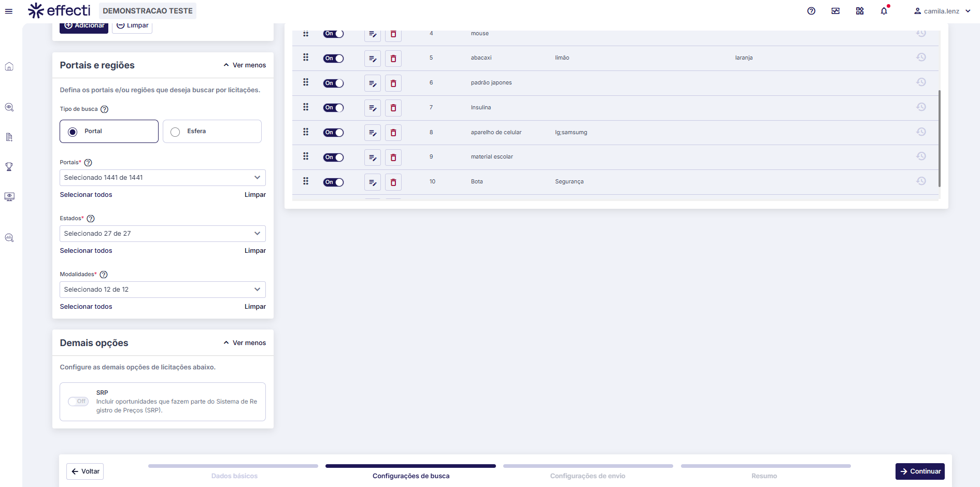The image size is (980, 487).
Task: Open the hamburger menu at top left
Action: tap(9, 11)
